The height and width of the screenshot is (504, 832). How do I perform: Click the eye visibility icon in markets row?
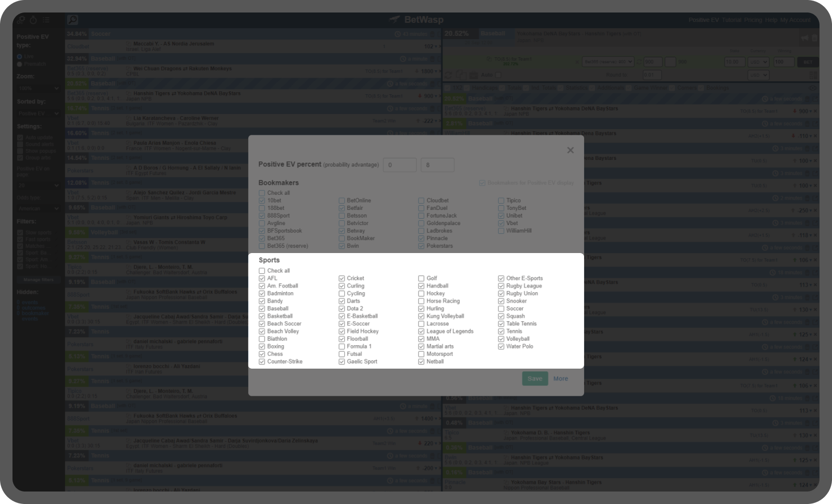coord(813,88)
